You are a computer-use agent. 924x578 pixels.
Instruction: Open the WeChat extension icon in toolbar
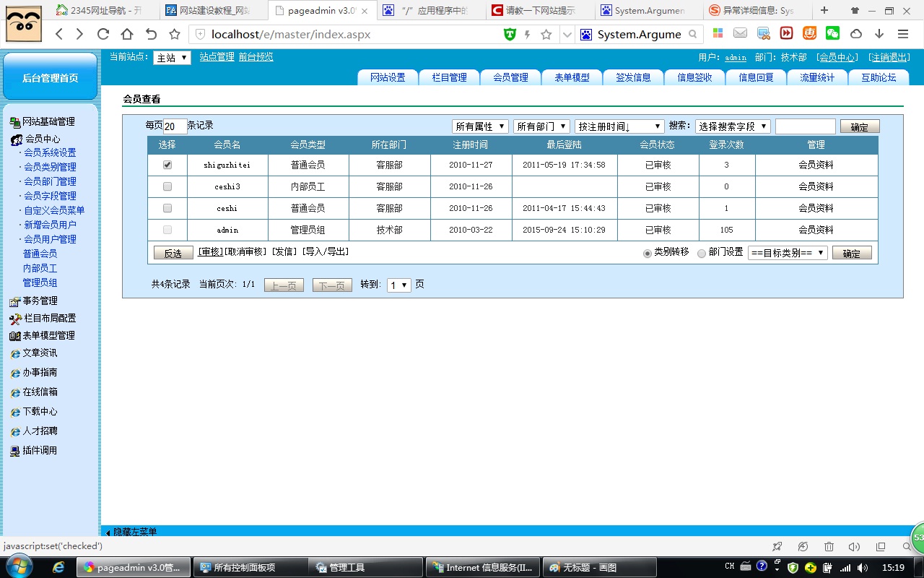pos(832,33)
